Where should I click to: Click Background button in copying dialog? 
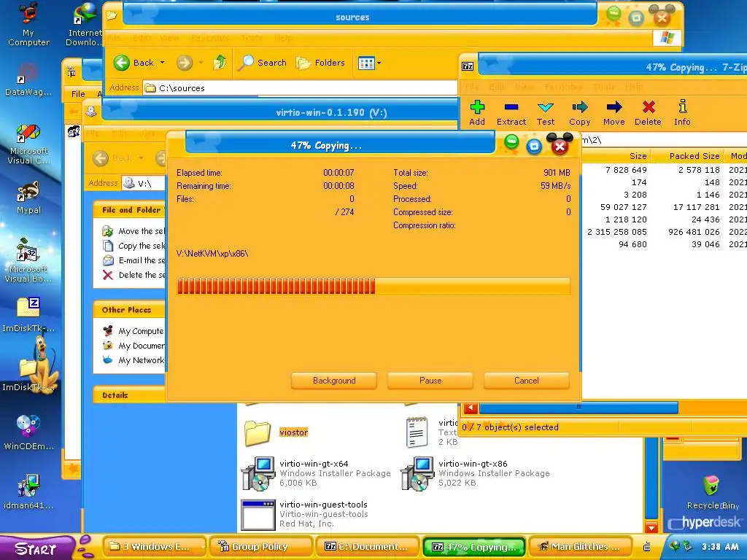pos(334,381)
